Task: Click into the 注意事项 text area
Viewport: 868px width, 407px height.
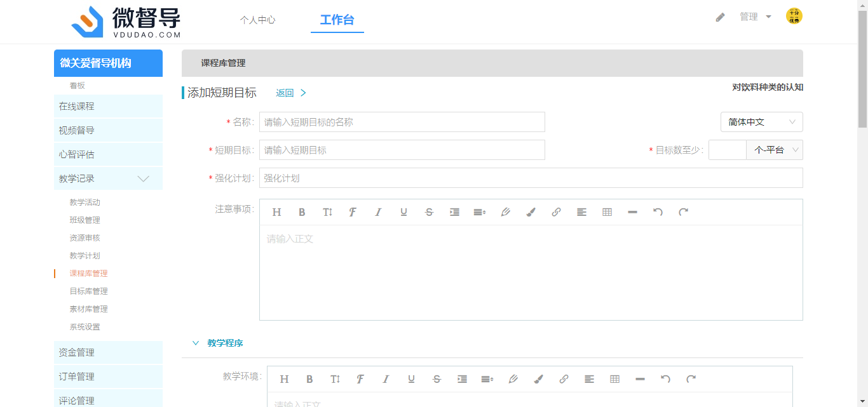Action: 531,272
